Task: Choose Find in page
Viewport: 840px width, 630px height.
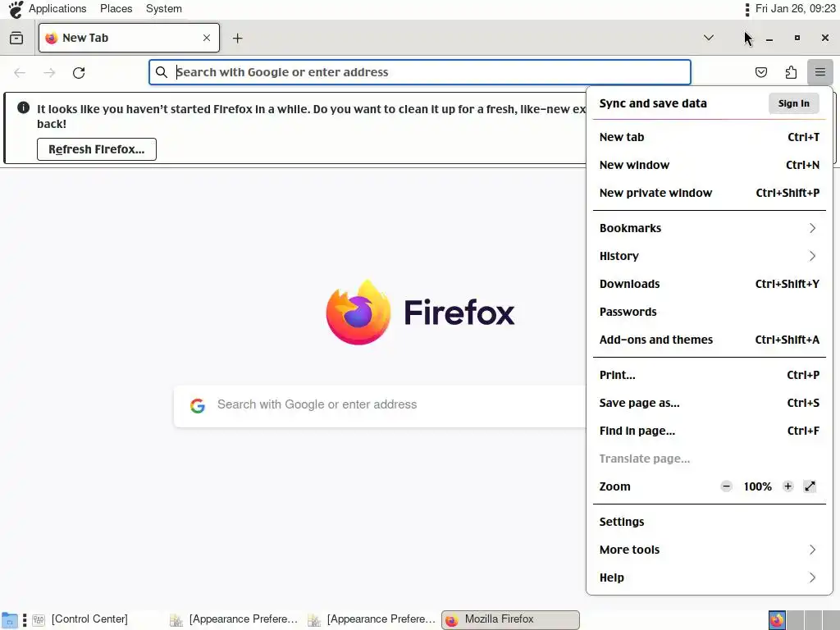Action: click(x=710, y=431)
